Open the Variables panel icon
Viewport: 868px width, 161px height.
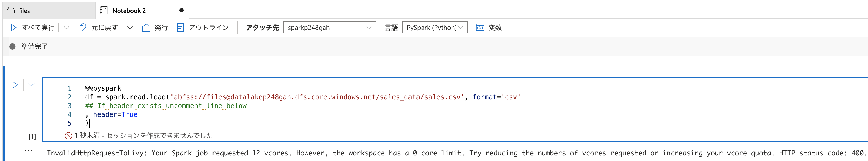(480, 28)
